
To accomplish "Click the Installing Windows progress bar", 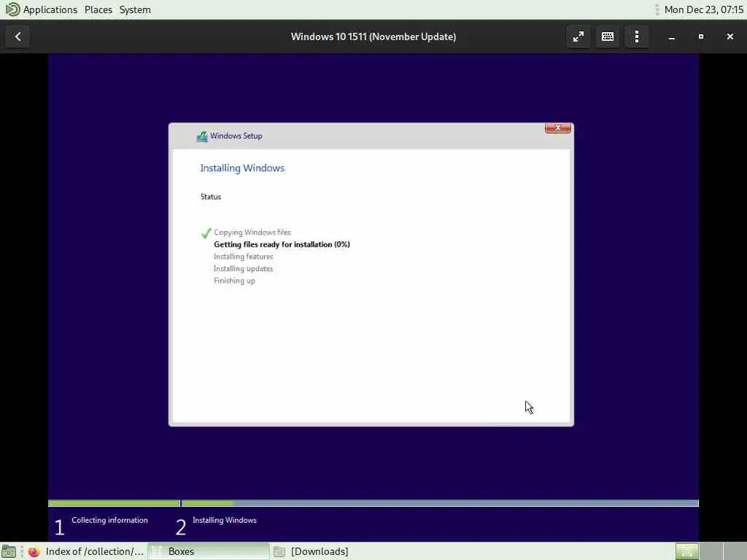I will pyautogui.click(x=440, y=503).
